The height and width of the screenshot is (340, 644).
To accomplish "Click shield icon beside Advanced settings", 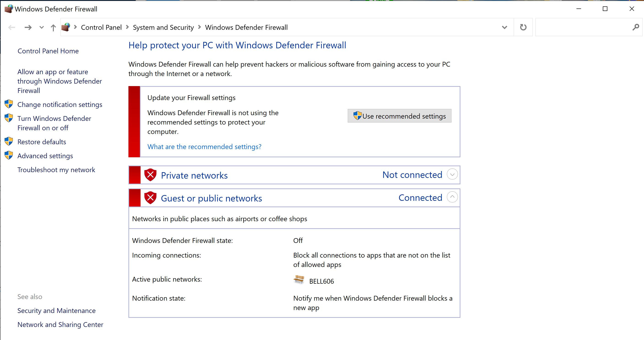I will pyautogui.click(x=9, y=155).
